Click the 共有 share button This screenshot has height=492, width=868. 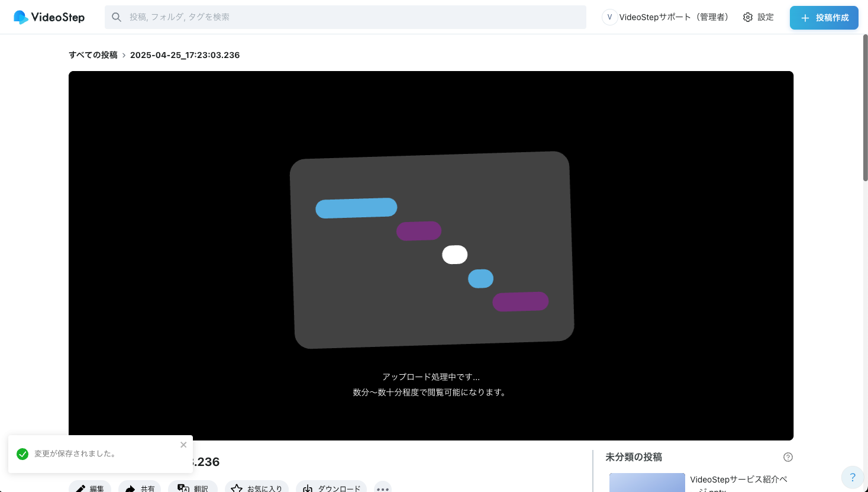(x=140, y=487)
